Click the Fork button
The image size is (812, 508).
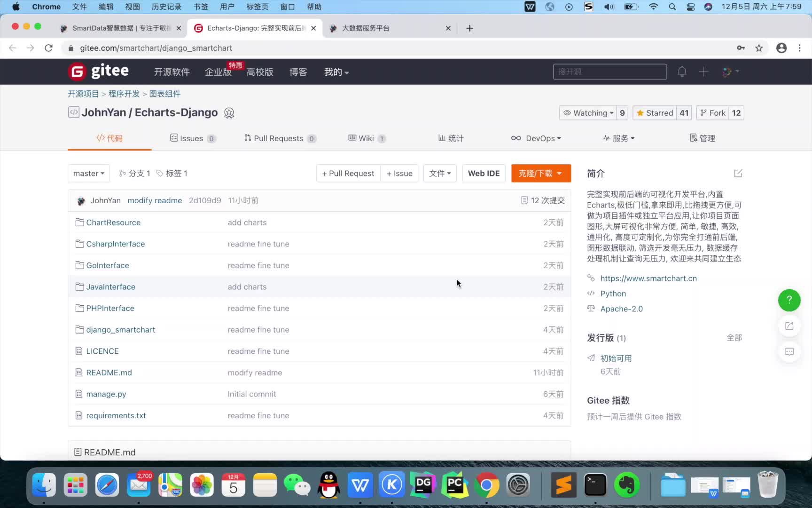coord(713,113)
